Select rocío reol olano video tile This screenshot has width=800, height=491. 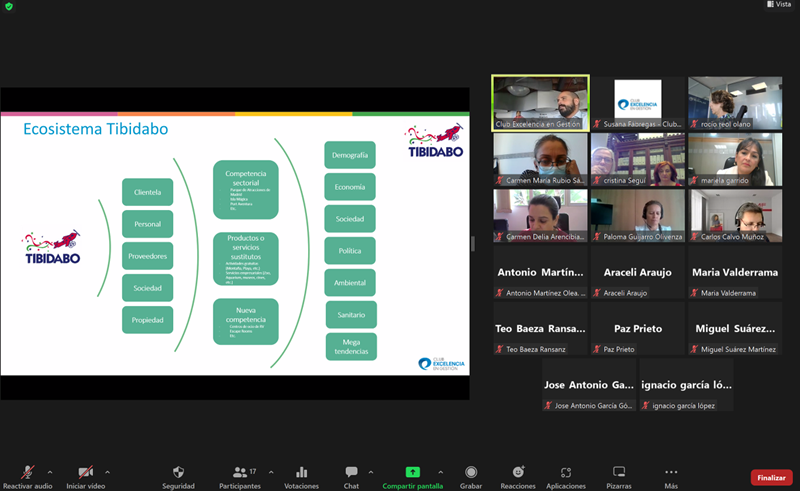(x=735, y=103)
